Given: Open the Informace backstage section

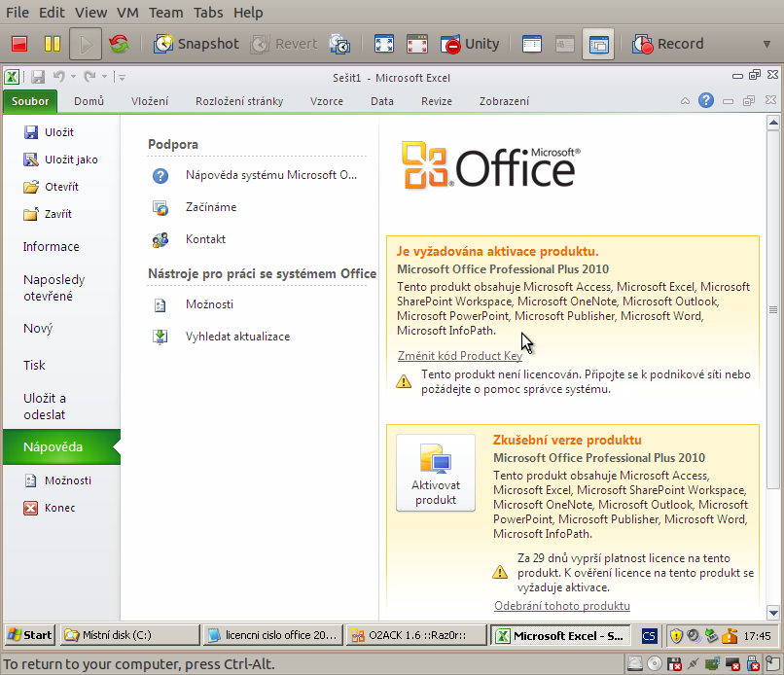Looking at the screenshot, I should (51, 246).
